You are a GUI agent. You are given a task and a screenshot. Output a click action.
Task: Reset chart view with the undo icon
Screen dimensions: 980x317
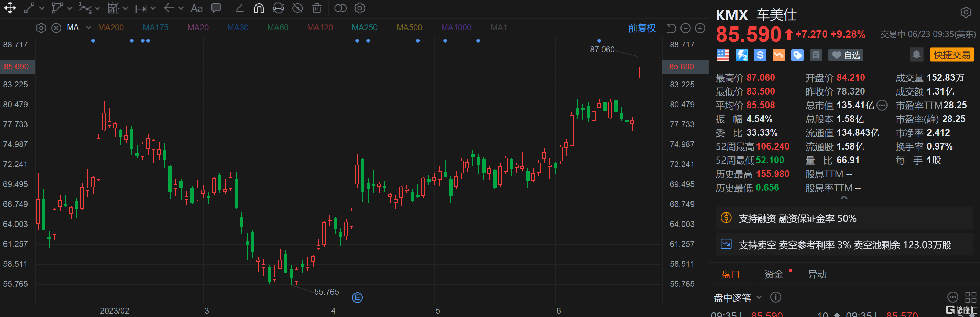point(671,28)
